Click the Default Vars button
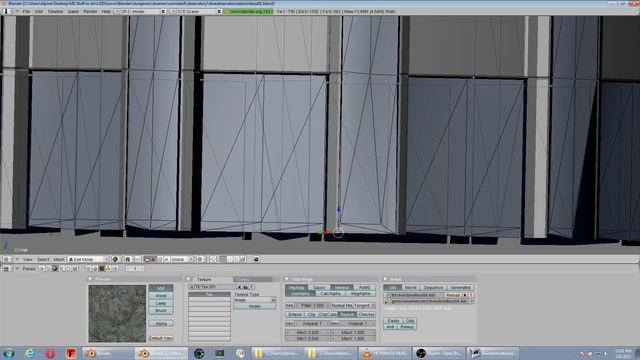 [161, 338]
